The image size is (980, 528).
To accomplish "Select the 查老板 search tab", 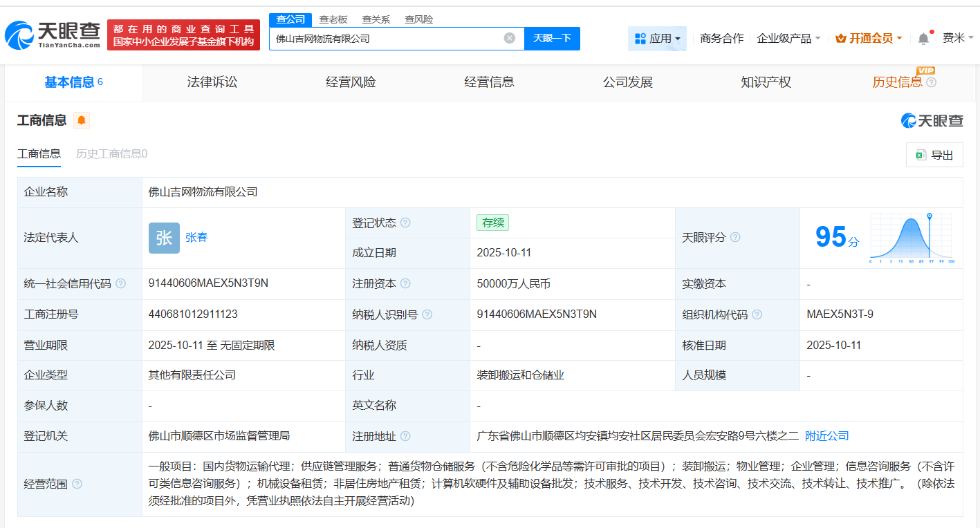I will point(333,19).
